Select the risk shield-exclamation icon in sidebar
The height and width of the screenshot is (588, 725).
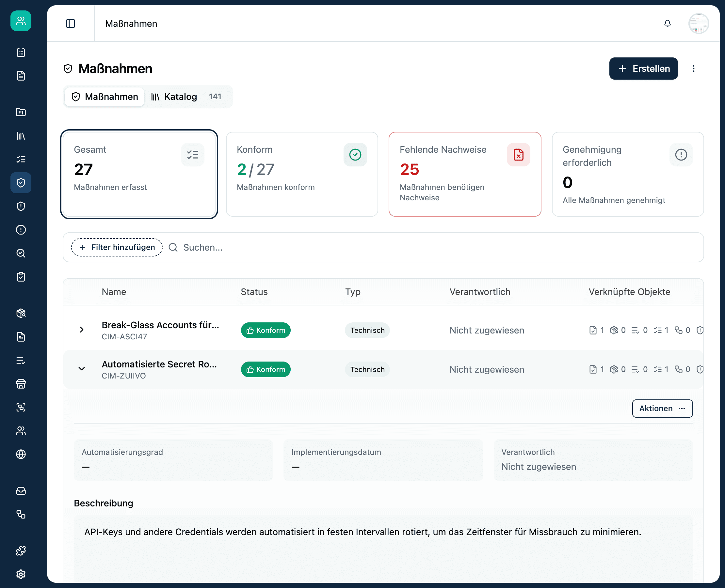(21, 206)
